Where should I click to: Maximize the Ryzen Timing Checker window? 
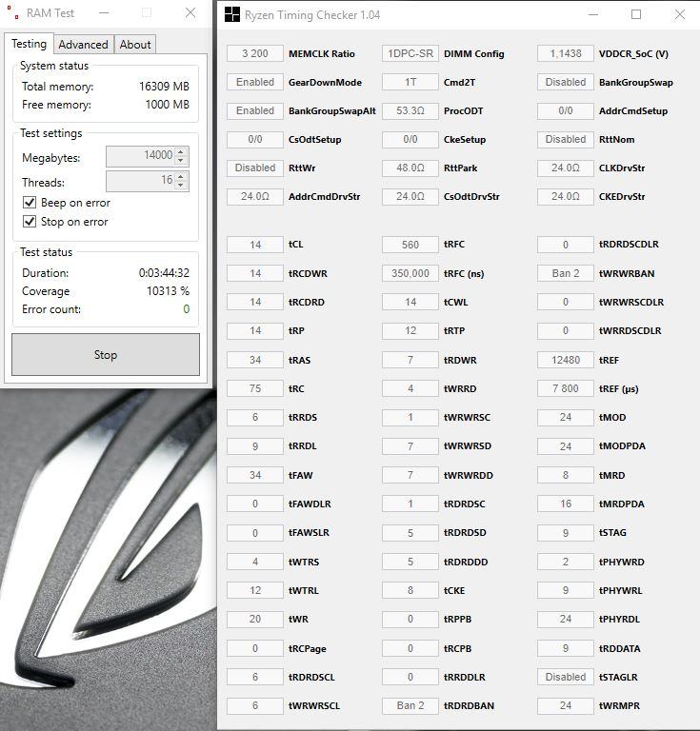pos(635,14)
